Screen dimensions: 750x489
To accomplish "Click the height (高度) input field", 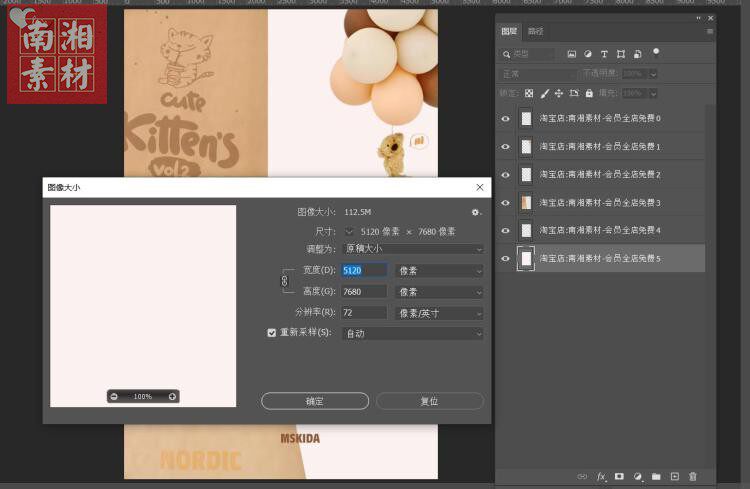I will click(364, 291).
